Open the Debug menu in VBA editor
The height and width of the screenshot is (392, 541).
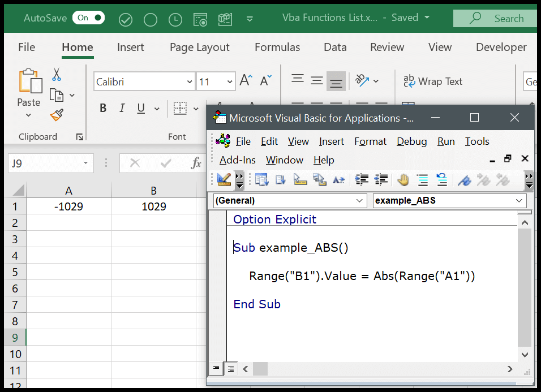(x=411, y=141)
